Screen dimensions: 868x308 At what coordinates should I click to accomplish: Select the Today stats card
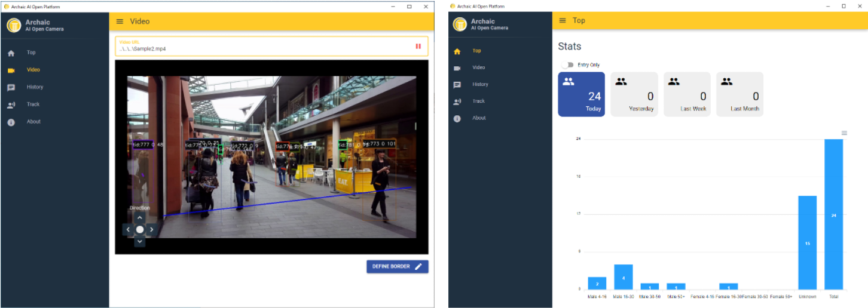(581, 94)
